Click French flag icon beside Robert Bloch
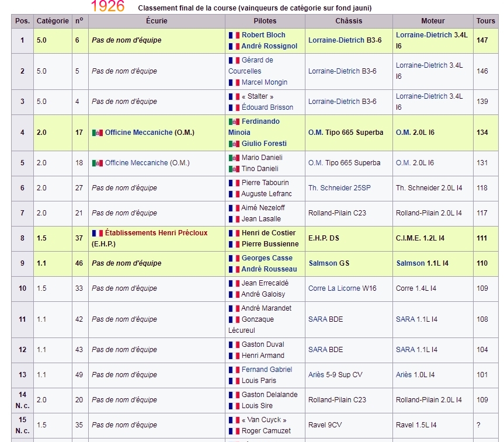 coord(234,35)
